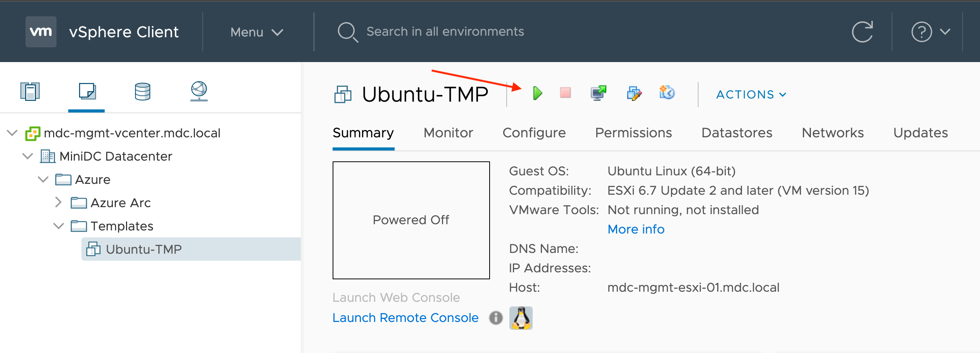Select the Azure Arc folder

pos(121,203)
